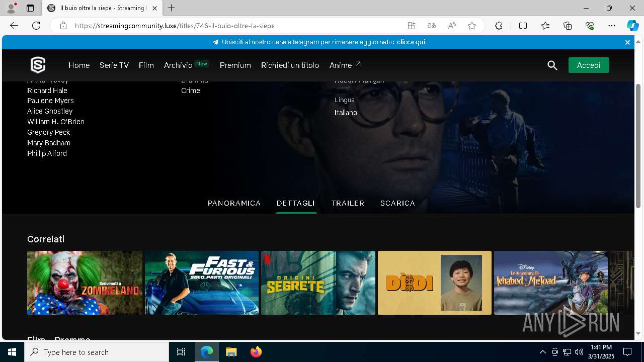This screenshot has width=644, height=362.
Task: Click cast member Paulene Myers
Action: 50,101
